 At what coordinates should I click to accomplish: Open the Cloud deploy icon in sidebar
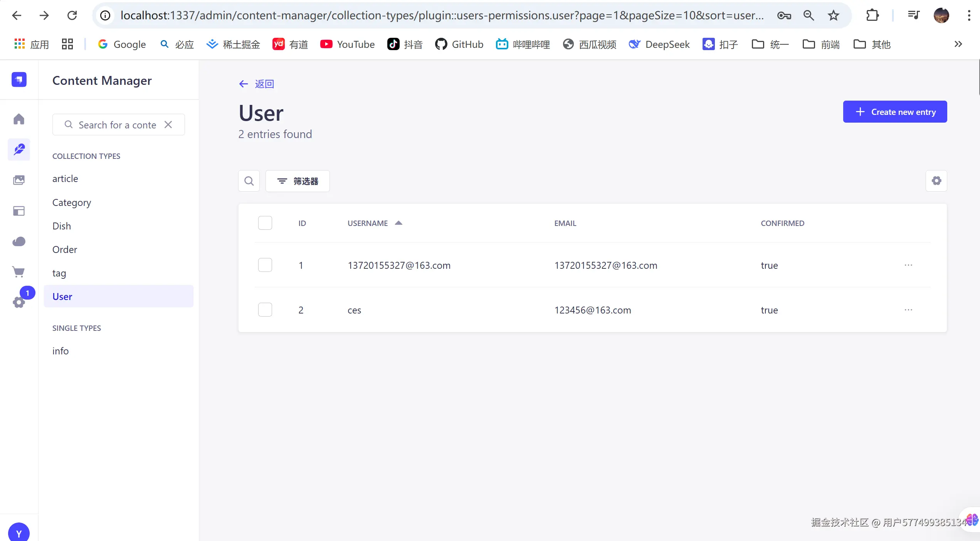coord(18,241)
